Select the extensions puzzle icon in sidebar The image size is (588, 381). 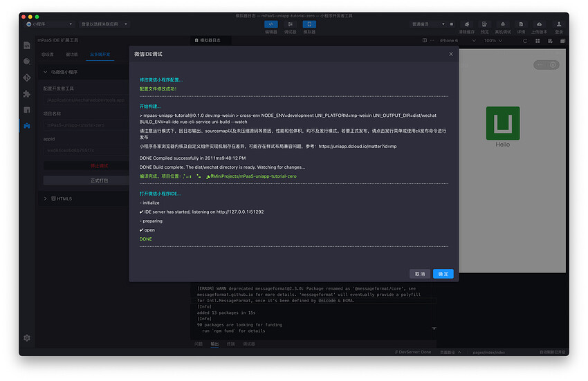point(26,93)
